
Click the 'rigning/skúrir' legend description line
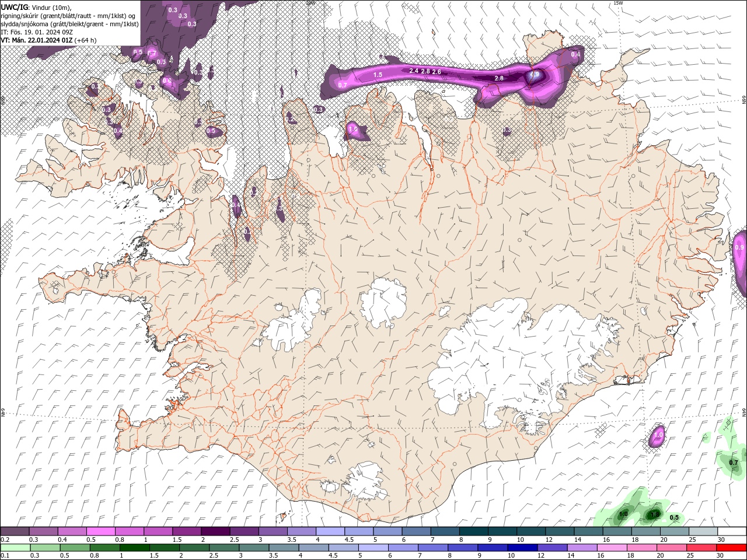68,16
